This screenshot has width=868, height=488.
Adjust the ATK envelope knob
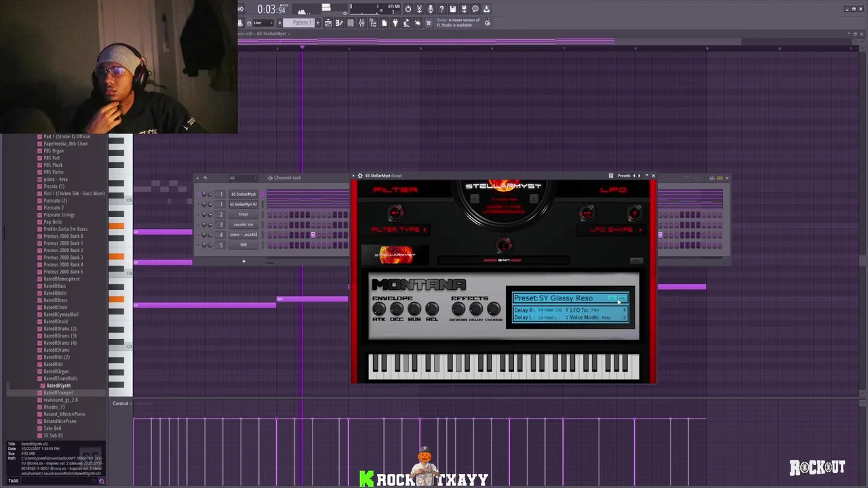[379, 310]
